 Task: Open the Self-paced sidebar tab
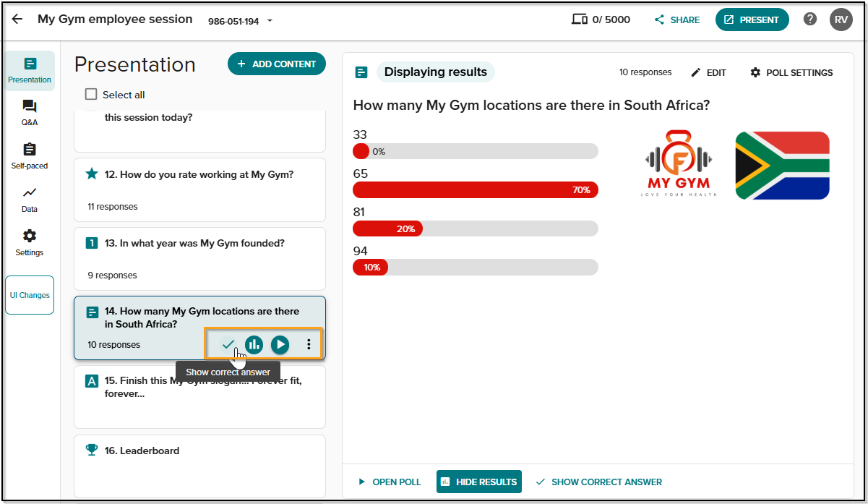tap(30, 156)
